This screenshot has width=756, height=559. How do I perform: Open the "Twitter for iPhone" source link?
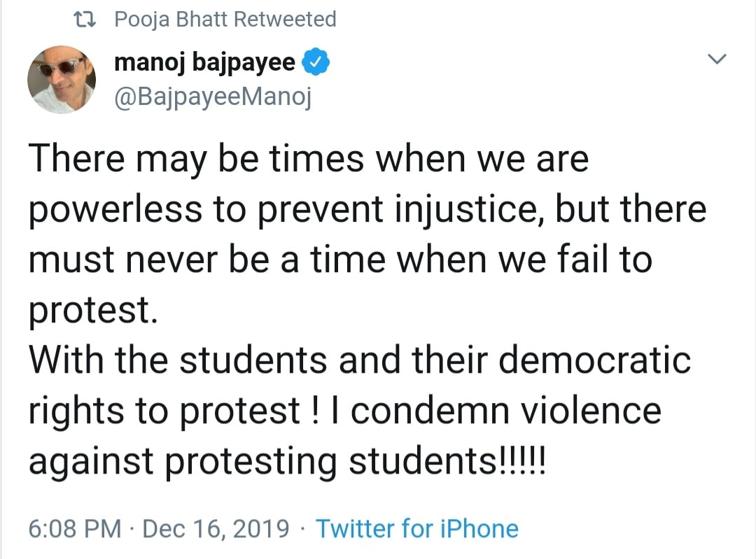(416, 528)
